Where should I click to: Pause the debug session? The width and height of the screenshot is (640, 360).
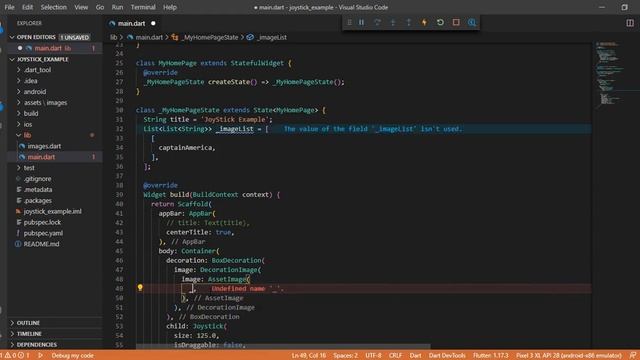[x=362, y=22]
